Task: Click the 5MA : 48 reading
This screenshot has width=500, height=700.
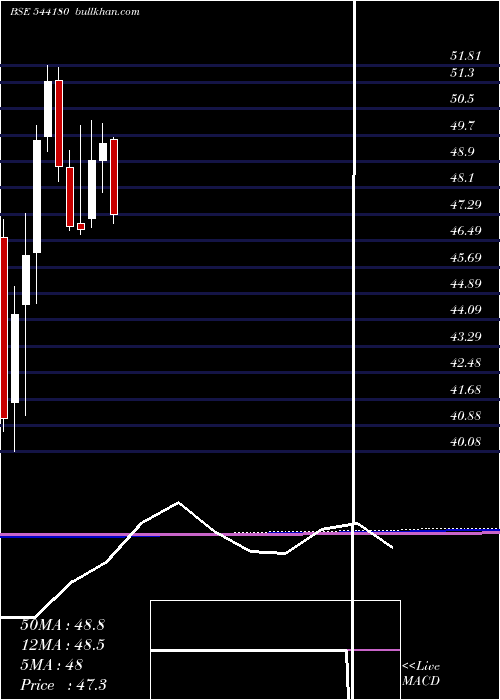Action: pyautogui.click(x=51, y=665)
